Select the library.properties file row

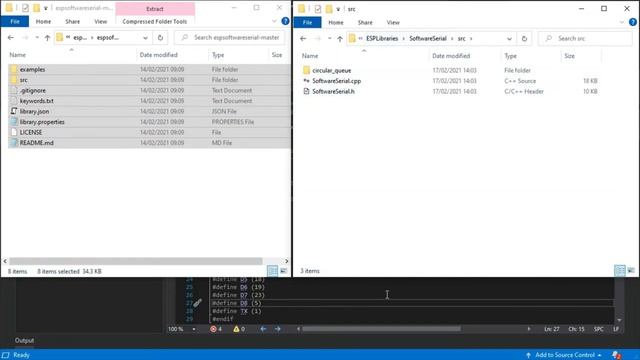pyautogui.click(x=149, y=122)
